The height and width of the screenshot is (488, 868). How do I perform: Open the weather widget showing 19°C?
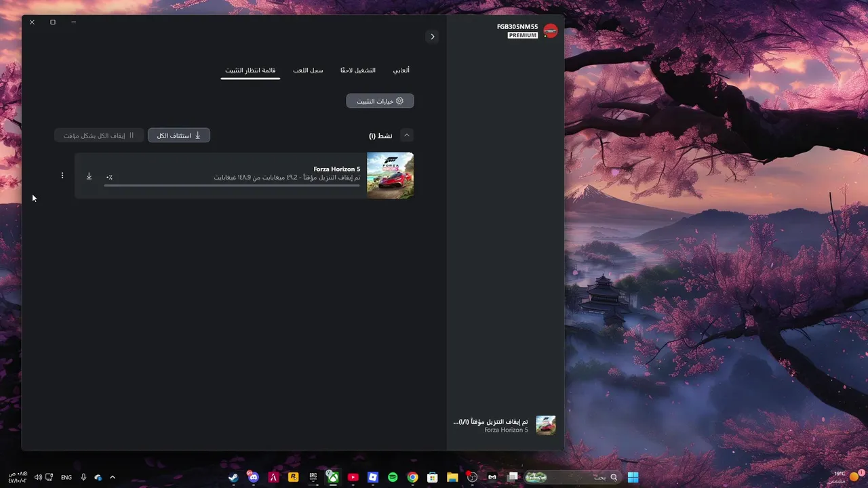tap(846, 477)
